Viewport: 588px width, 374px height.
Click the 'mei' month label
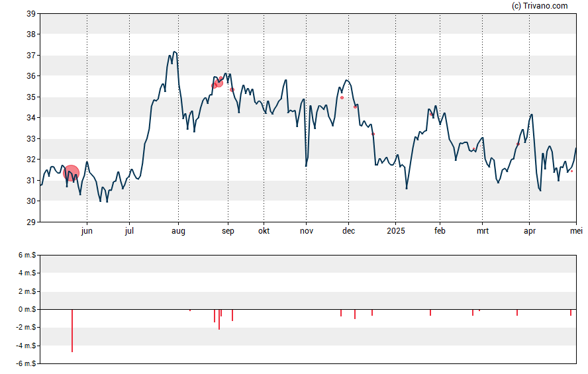576,231
